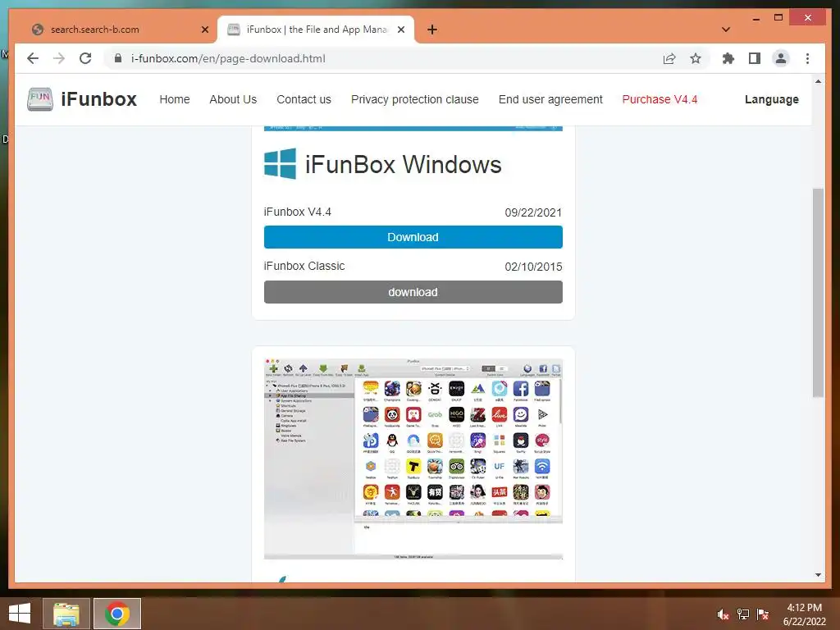Minimize the Chrome window

756,18
